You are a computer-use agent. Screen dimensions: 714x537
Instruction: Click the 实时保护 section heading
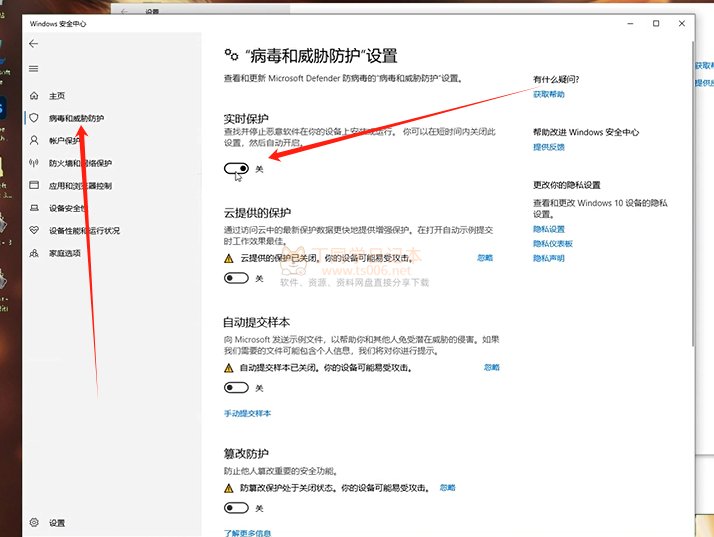point(246,119)
